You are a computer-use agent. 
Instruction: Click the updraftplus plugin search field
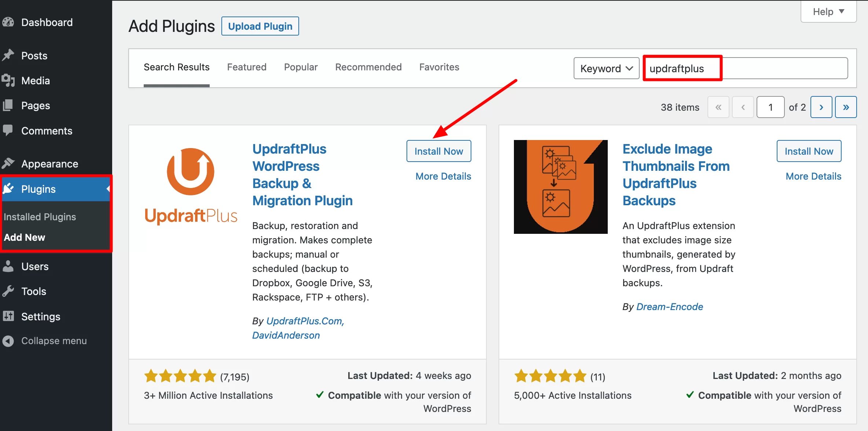(x=746, y=69)
